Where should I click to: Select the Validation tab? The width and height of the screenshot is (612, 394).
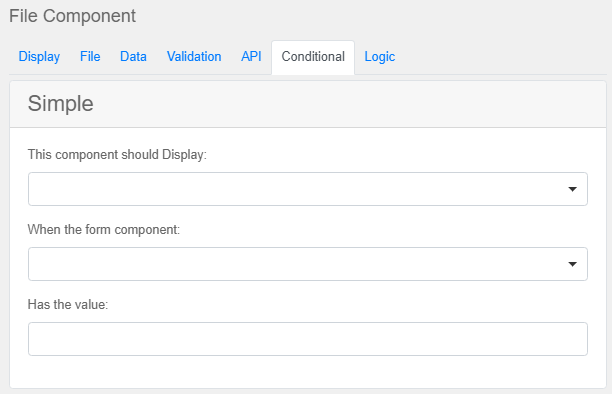(x=194, y=57)
